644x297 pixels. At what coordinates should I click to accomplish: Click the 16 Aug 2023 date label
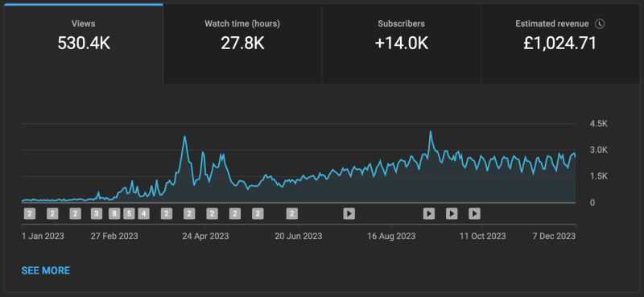[x=391, y=237]
